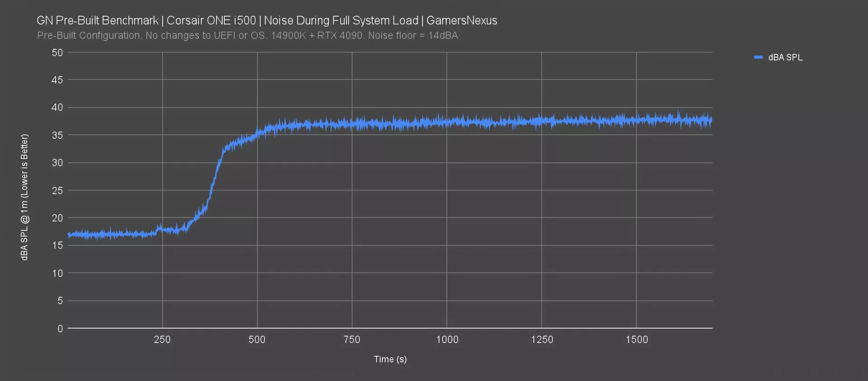Viewport: 868px width, 381px height.
Task: Select the 20 label on the vertical axis
Action: pyautogui.click(x=57, y=218)
